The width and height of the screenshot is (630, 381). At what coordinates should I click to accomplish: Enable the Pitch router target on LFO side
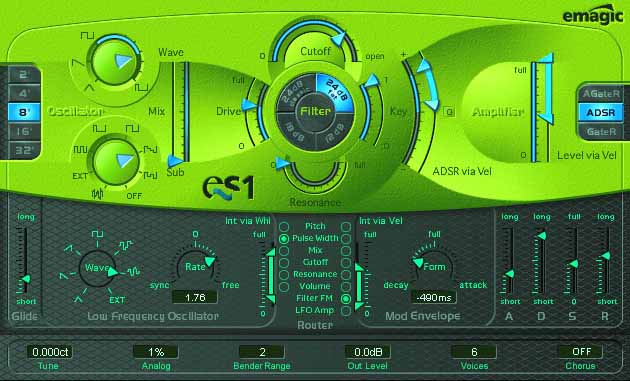tap(284, 227)
